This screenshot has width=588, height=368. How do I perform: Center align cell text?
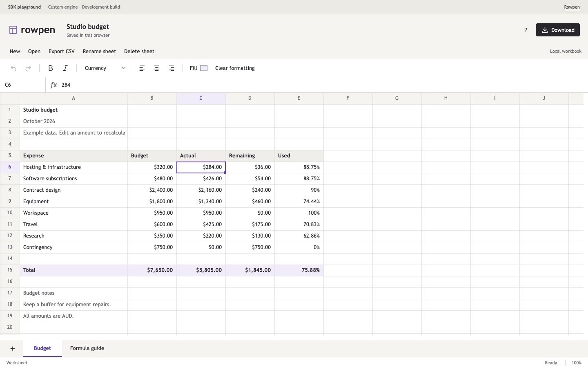click(x=157, y=68)
